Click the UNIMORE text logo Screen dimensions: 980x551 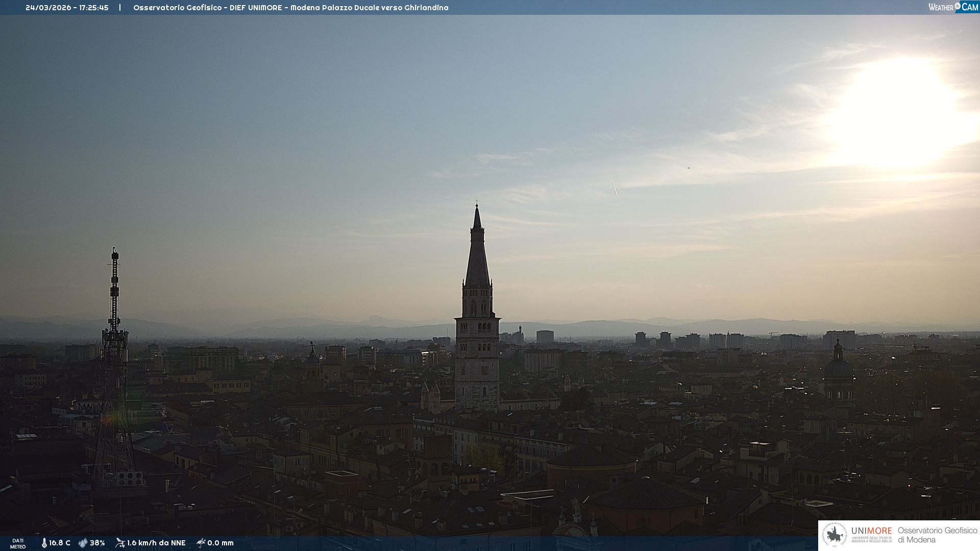click(871, 531)
